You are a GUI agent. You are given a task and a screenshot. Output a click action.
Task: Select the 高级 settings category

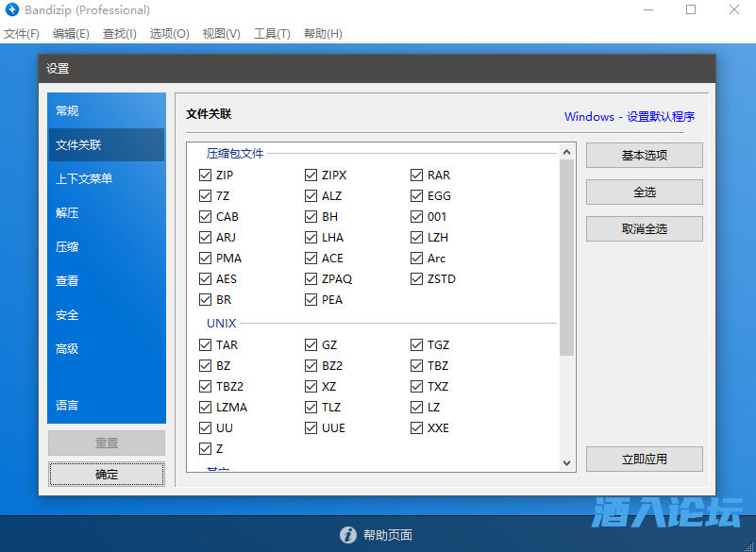[x=67, y=349]
